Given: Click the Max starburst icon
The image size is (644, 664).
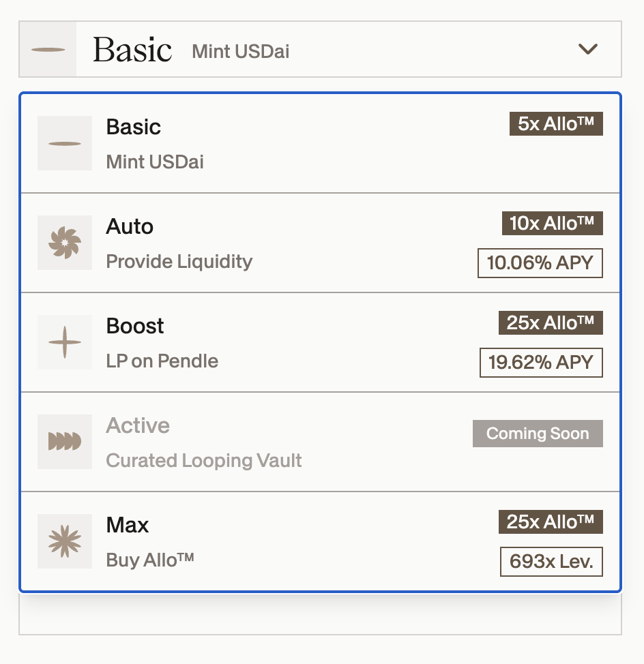Looking at the screenshot, I should [65, 541].
